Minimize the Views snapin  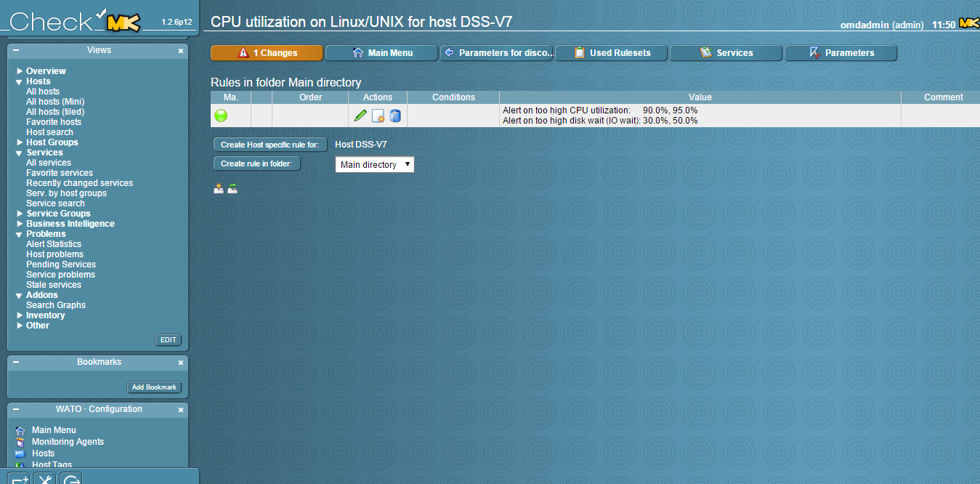coord(16,51)
